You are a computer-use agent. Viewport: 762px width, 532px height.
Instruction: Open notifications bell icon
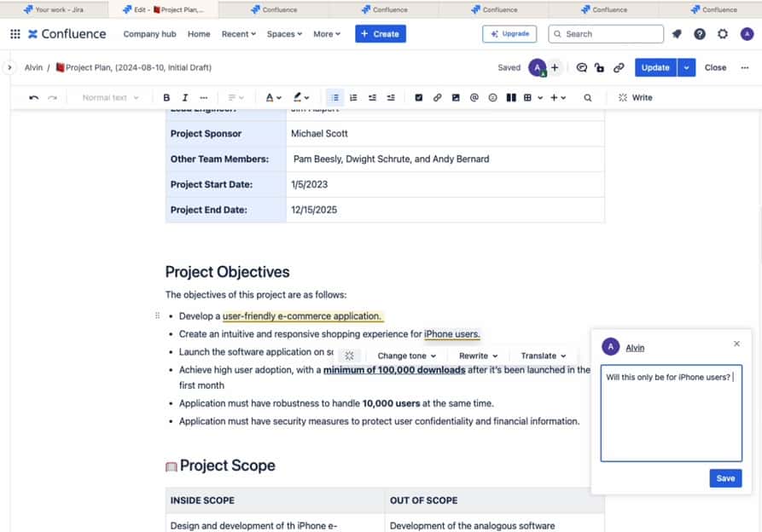tap(677, 34)
